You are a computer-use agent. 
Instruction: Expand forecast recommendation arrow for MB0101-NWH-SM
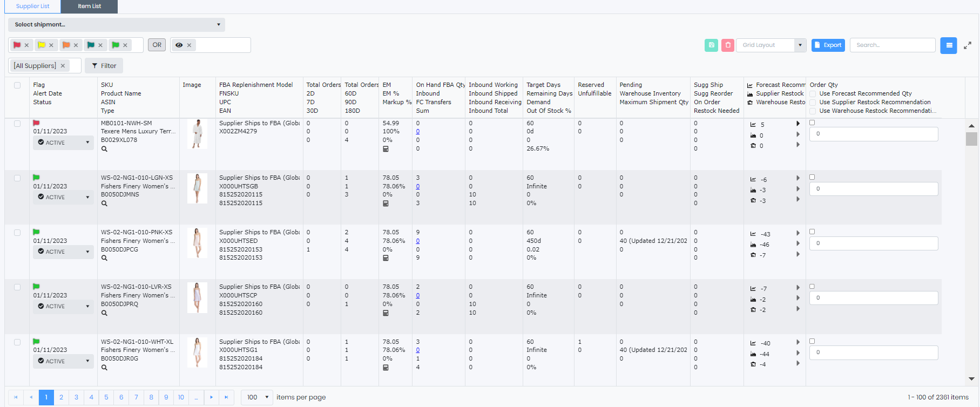[x=798, y=124]
